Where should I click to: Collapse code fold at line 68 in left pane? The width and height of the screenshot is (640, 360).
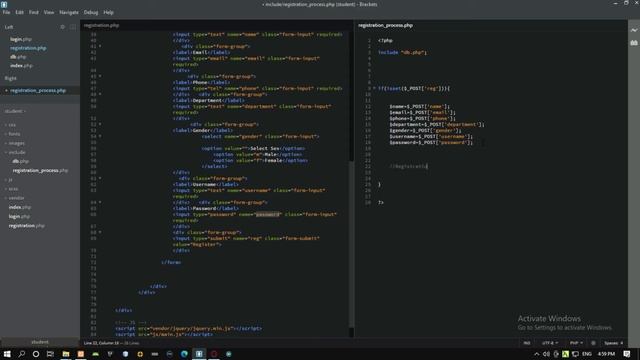pos(100,232)
